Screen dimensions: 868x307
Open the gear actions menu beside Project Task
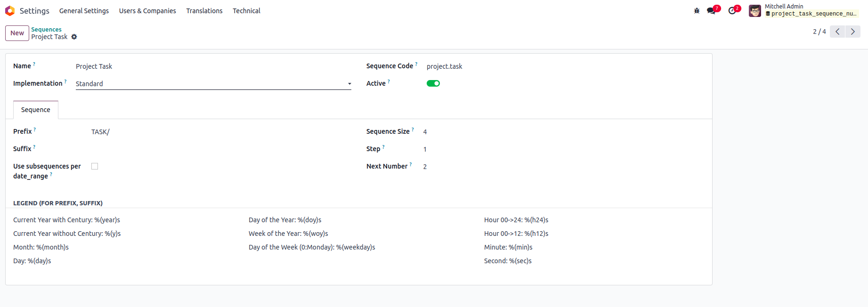tap(74, 37)
